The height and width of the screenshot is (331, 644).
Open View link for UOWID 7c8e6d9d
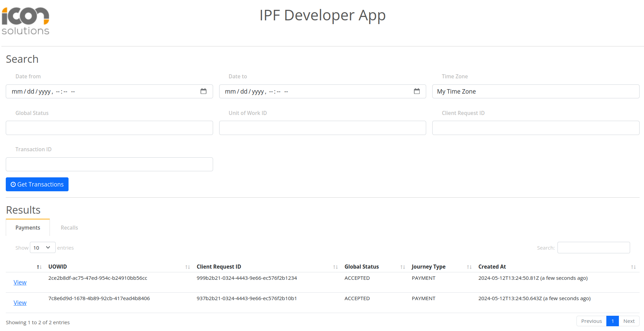(20, 303)
